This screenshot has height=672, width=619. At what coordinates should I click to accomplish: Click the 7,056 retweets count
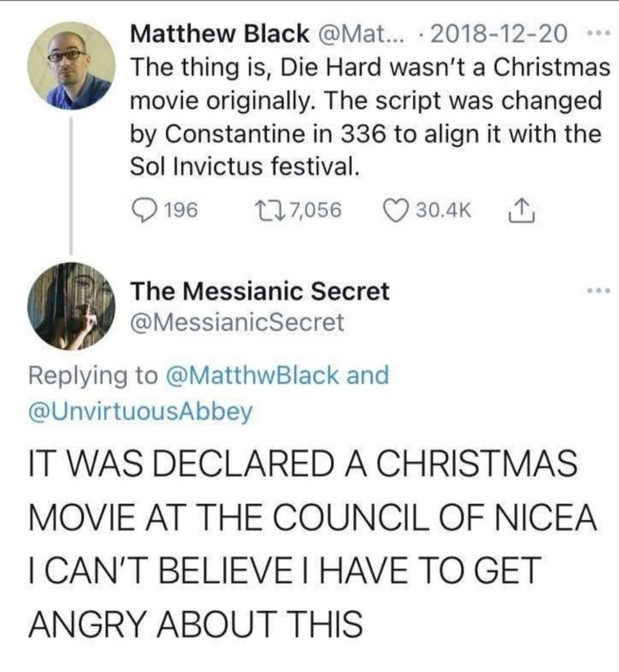coord(312,210)
